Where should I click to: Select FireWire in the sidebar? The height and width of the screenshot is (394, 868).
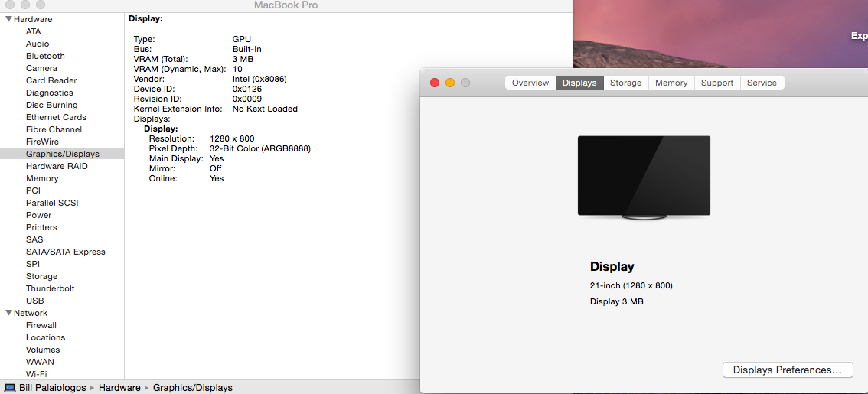click(42, 142)
